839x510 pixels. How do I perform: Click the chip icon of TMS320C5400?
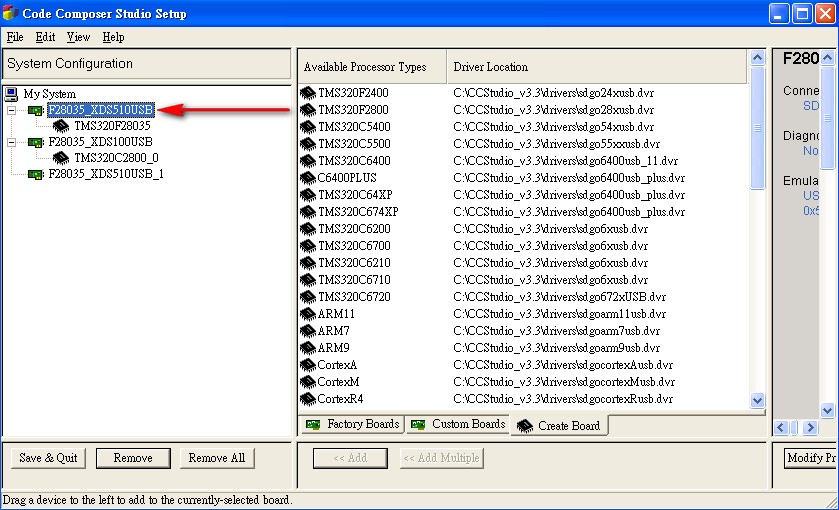308,127
